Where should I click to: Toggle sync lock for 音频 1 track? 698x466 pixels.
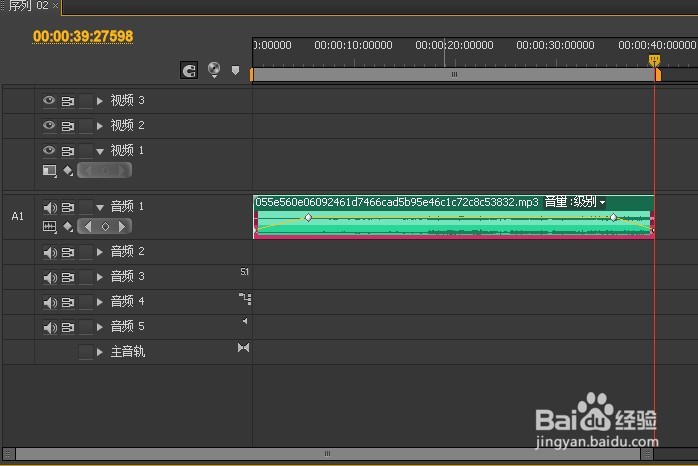coord(68,207)
